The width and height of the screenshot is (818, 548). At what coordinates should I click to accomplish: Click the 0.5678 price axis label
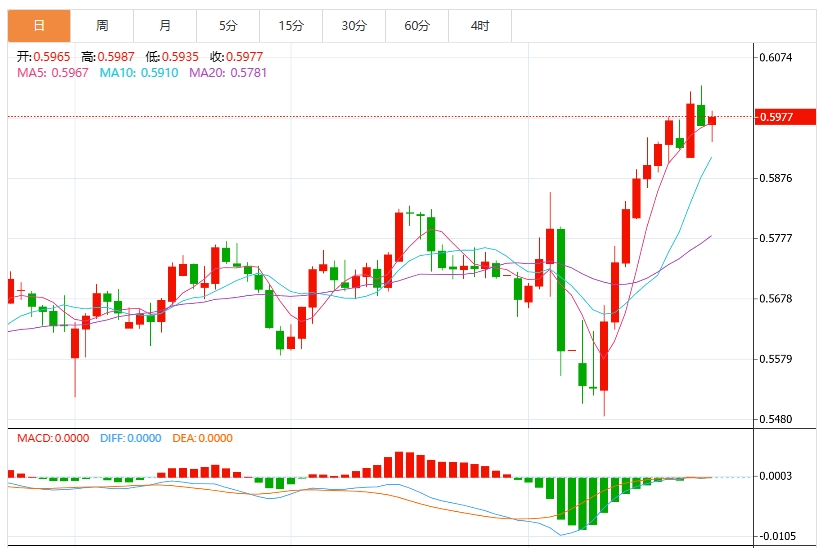[776, 299]
